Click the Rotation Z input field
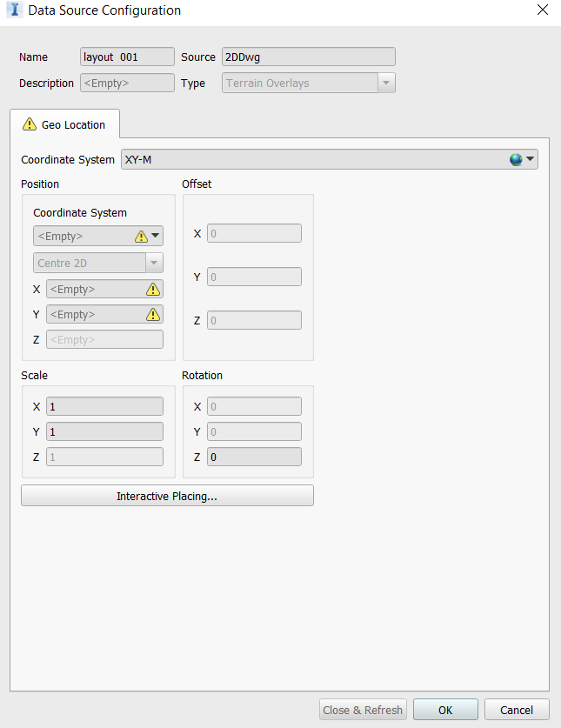Image resolution: width=561 pixels, height=728 pixels. coord(254,457)
